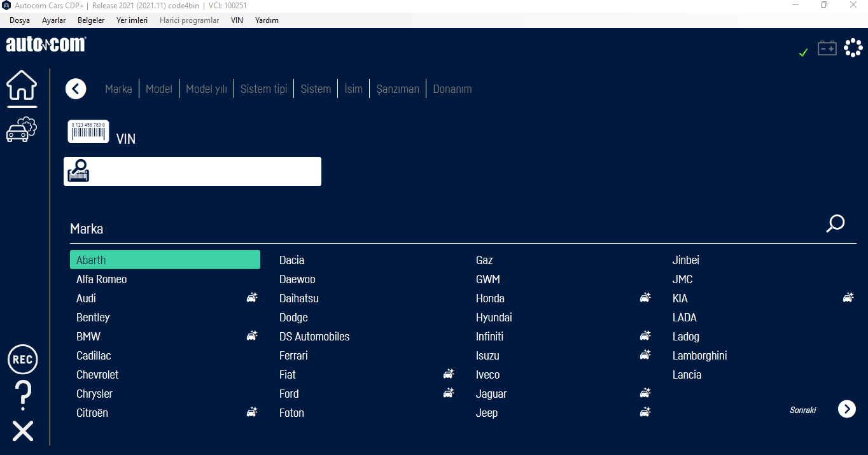Open the Harici programlar menu
This screenshot has width=868, height=455.
189,20
